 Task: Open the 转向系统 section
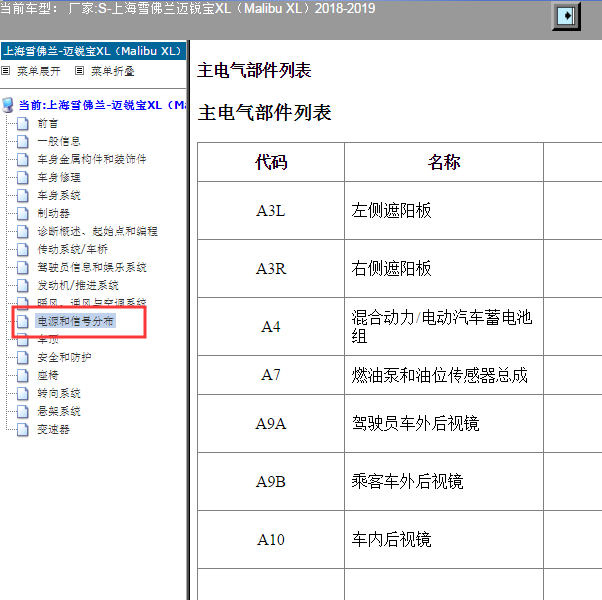pyautogui.click(x=59, y=393)
